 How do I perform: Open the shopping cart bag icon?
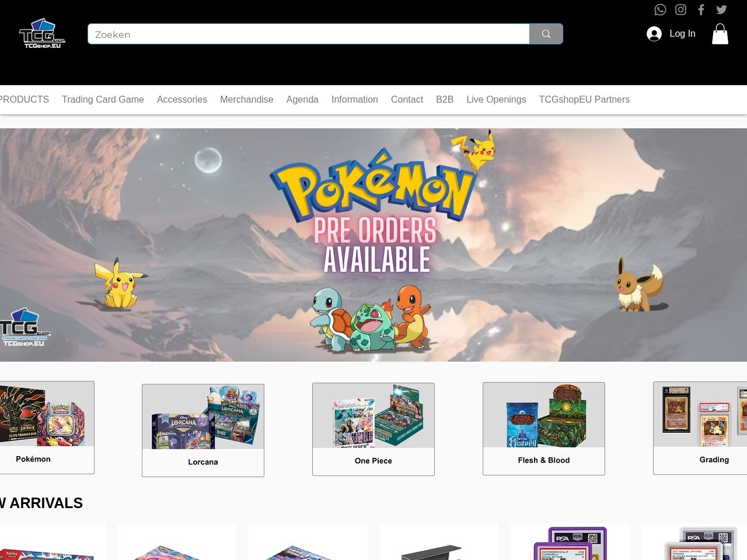click(x=720, y=34)
